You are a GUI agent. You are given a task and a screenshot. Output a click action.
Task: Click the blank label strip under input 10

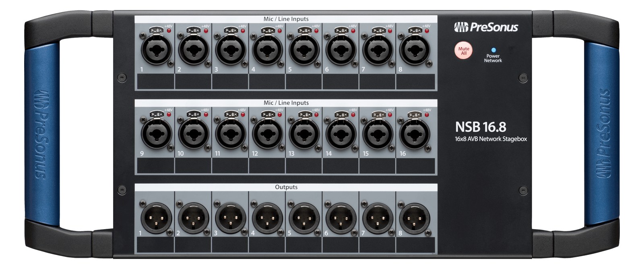pos(193,166)
